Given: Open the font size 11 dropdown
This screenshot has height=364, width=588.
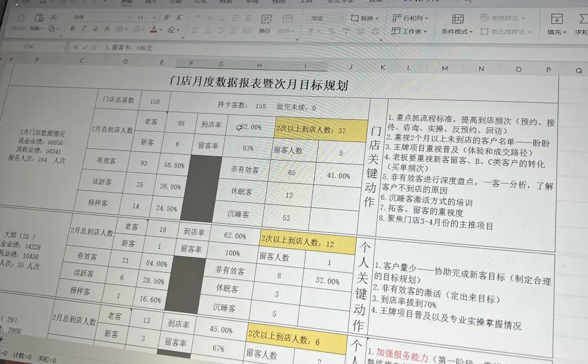Looking at the screenshot, I should tap(154, 17).
